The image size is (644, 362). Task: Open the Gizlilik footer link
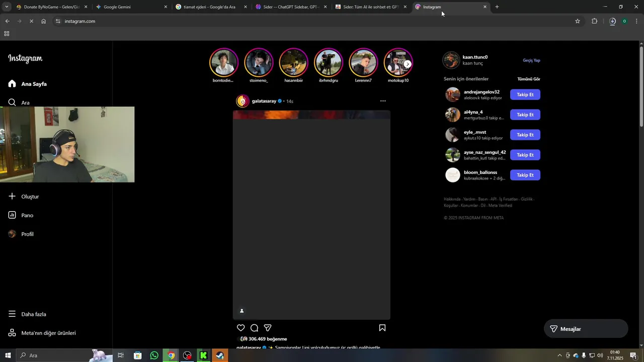click(526, 199)
